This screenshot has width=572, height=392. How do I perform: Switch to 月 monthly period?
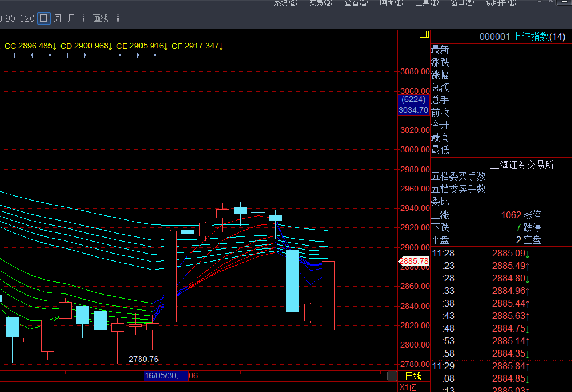[71, 18]
